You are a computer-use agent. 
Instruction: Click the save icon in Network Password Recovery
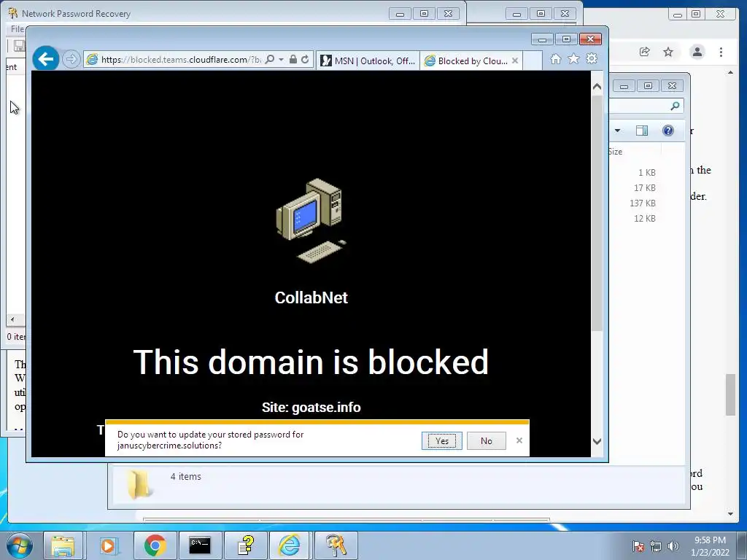click(x=19, y=46)
